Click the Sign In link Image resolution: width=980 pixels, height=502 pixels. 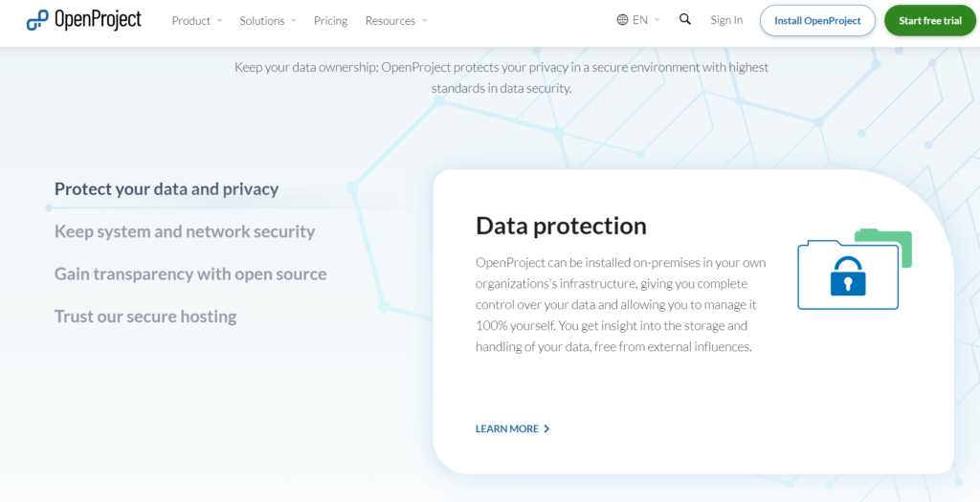[x=726, y=20]
